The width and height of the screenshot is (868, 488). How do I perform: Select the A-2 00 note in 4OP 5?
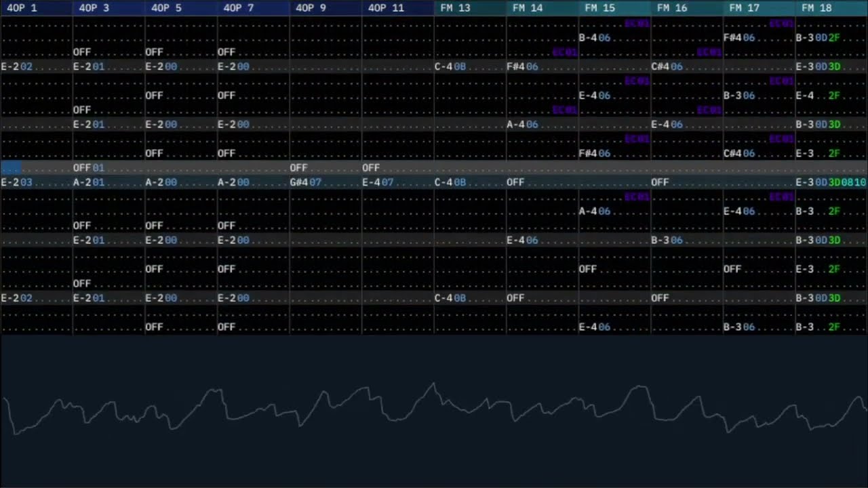(x=161, y=182)
